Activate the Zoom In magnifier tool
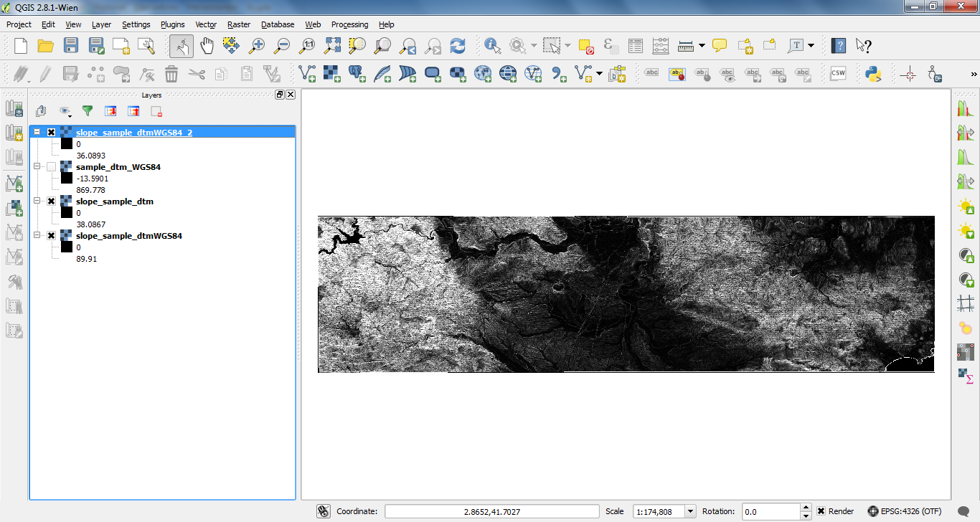Viewport: 980px width, 522px height. (256, 46)
